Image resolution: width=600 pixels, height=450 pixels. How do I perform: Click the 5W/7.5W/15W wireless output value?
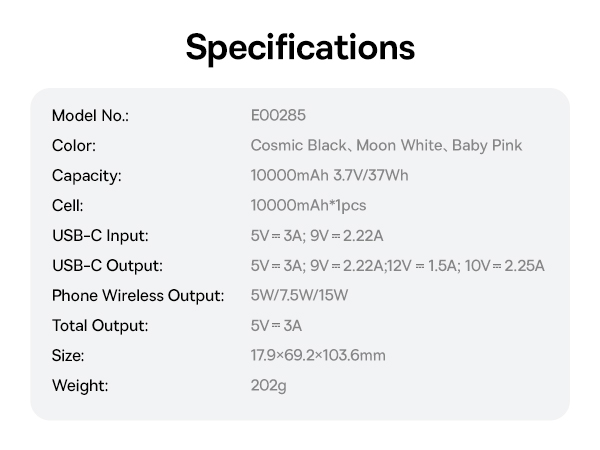coord(299,296)
